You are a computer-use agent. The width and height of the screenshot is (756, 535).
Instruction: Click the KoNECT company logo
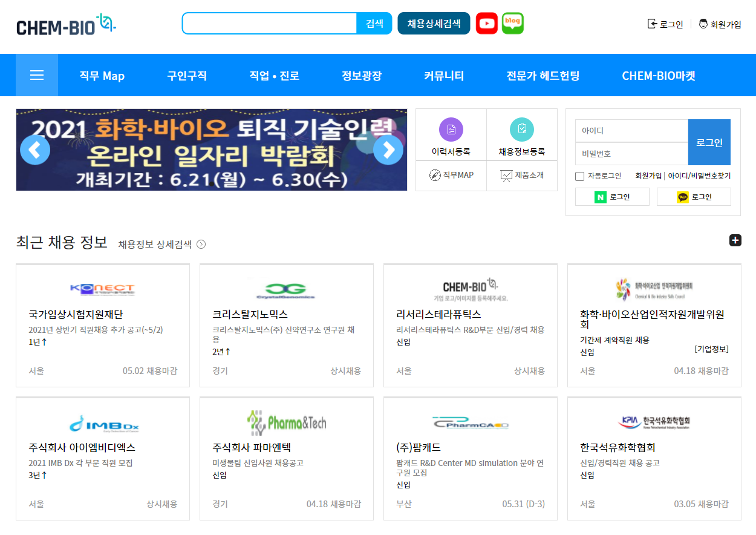click(103, 289)
